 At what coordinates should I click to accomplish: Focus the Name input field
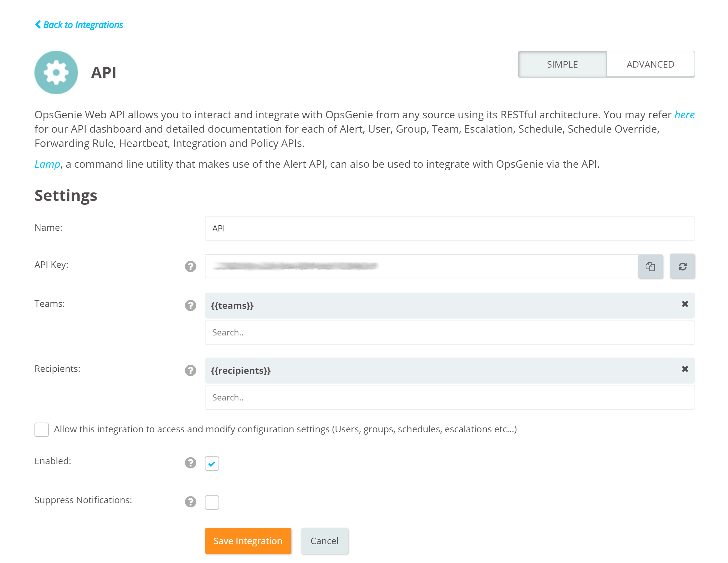(x=450, y=228)
